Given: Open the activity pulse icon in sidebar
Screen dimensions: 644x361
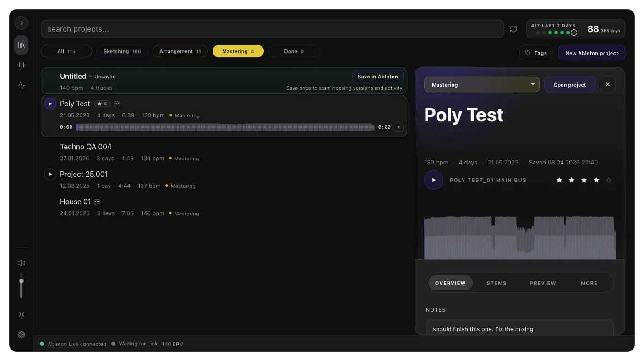Looking at the screenshot, I should [22, 85].
